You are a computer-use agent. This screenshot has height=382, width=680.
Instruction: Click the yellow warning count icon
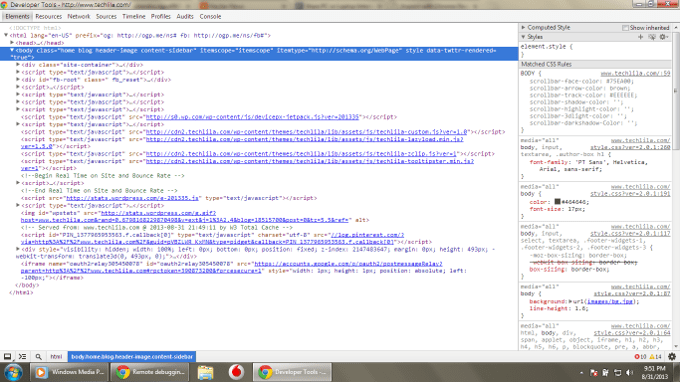[x=655, y=356]
